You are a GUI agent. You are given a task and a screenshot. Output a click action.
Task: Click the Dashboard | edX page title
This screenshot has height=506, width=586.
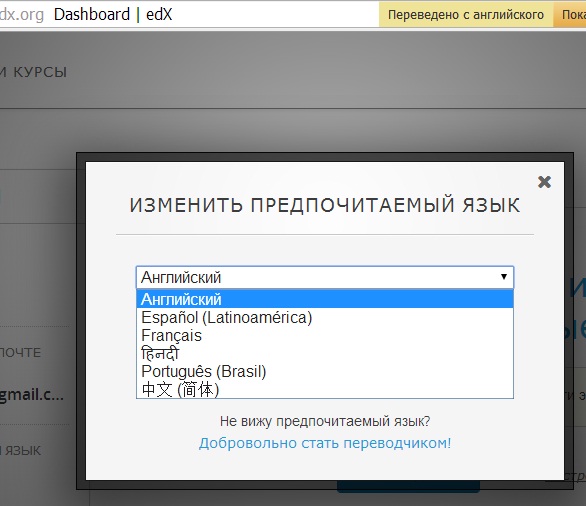pyautogui.click(x=113, y=15)
